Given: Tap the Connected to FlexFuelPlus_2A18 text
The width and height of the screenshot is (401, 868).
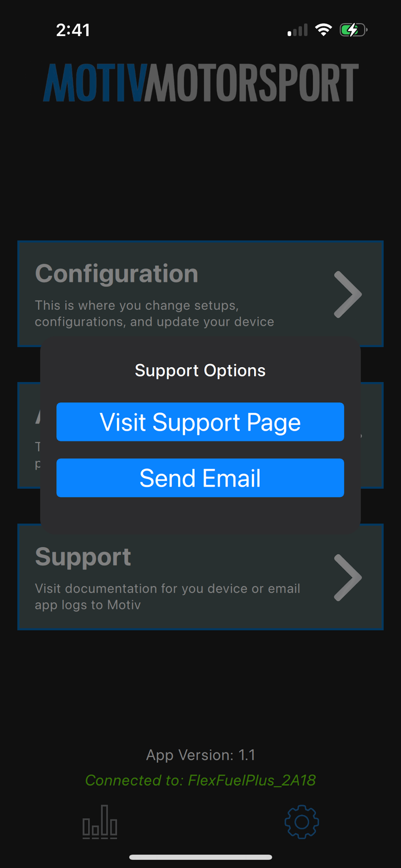Looking at the screenshot, I should [200, 780].
